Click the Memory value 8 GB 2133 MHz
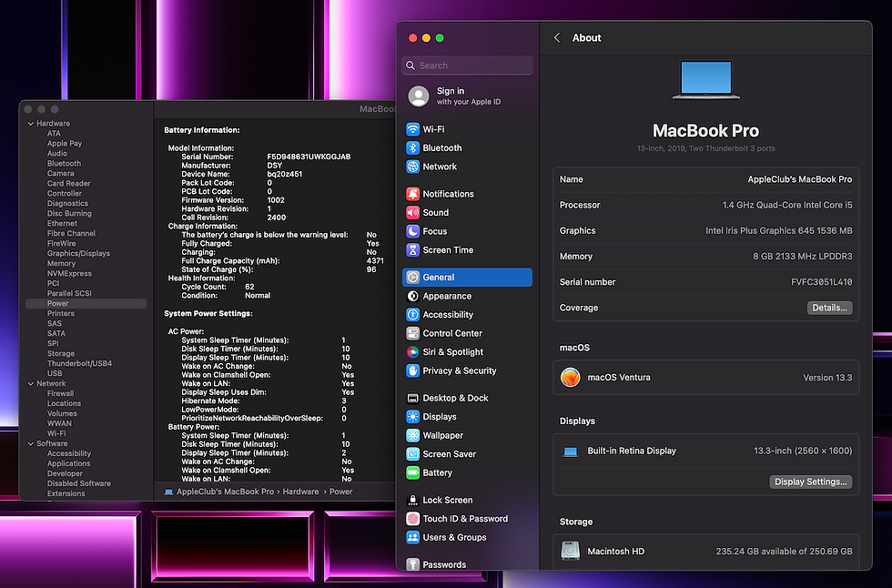The image size is (892, 588). [803, 257]
